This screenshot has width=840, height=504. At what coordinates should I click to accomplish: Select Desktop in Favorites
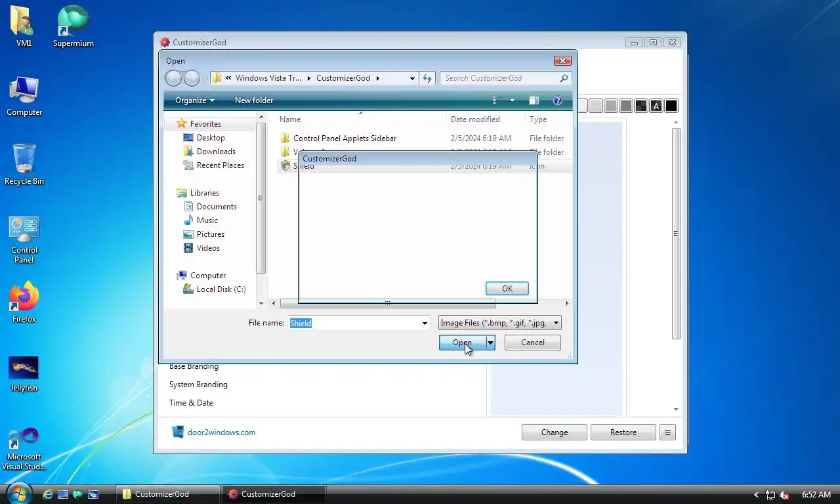click(211, 138)
